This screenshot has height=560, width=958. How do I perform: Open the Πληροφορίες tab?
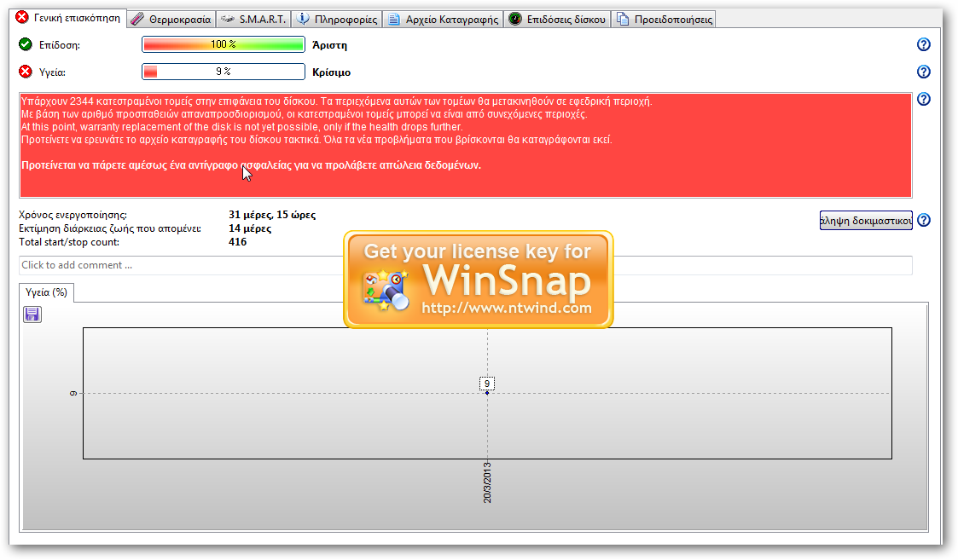(337, 20)
